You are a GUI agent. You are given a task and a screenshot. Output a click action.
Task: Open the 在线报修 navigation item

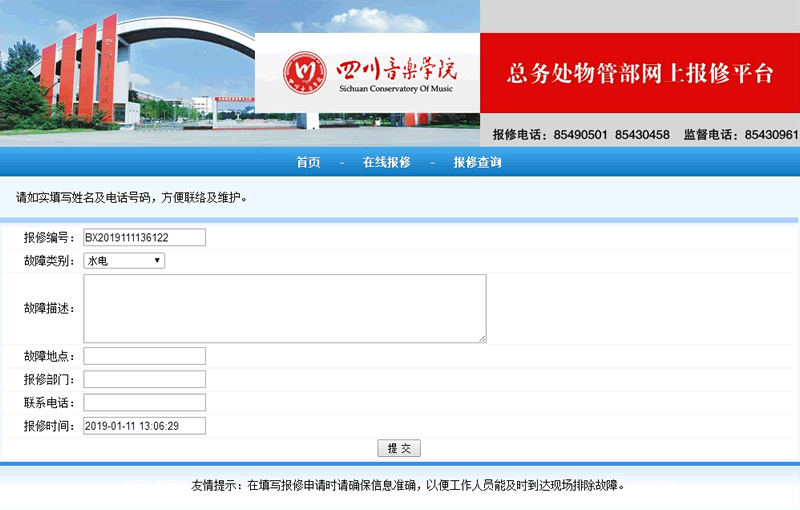point(386,163)
